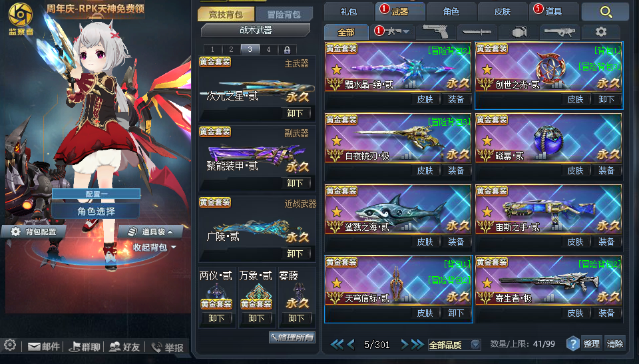639x364 pixels.
Task: Switch to 竞技背包 backpack toggle
Action: click(226, 15)
